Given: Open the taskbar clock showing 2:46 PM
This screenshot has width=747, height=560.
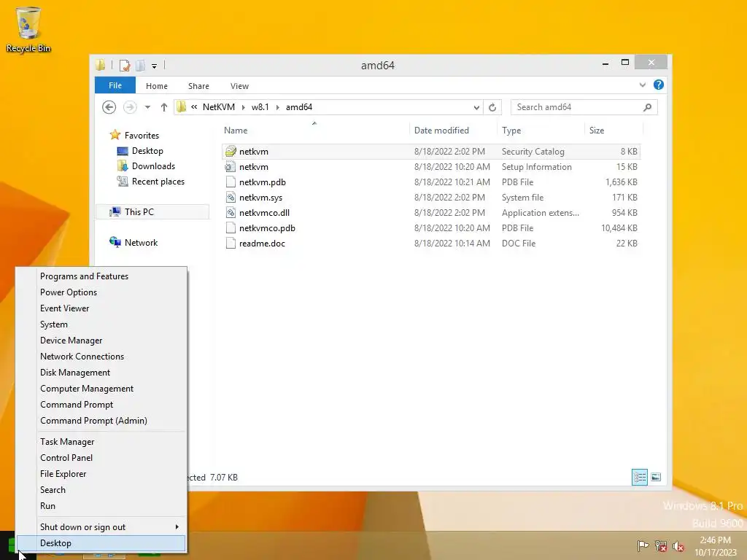Looking at the screenshot, I should 716,546.
